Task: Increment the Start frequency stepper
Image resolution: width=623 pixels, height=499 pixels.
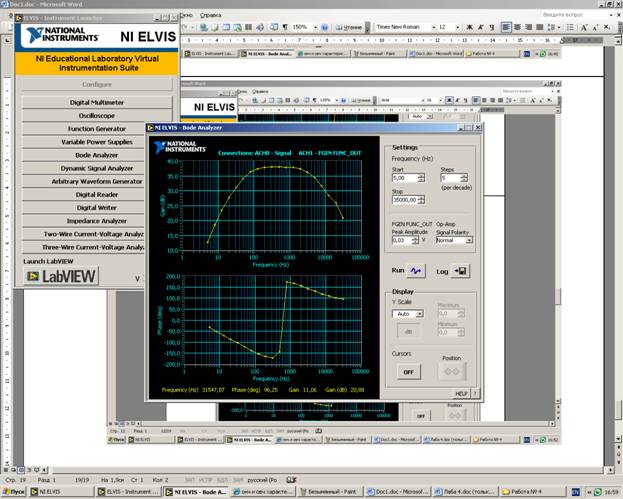Action: click(x=421, y=176)
